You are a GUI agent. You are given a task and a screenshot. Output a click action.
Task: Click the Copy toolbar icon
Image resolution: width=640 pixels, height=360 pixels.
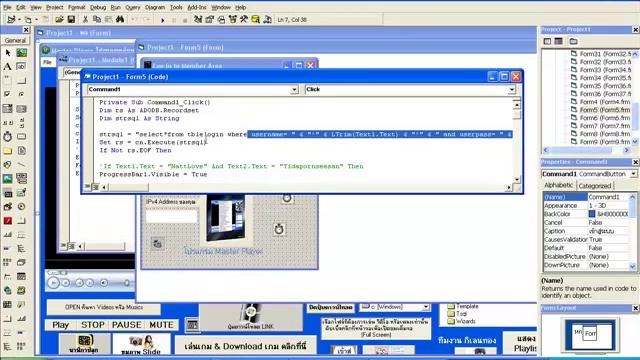(97, 19)
